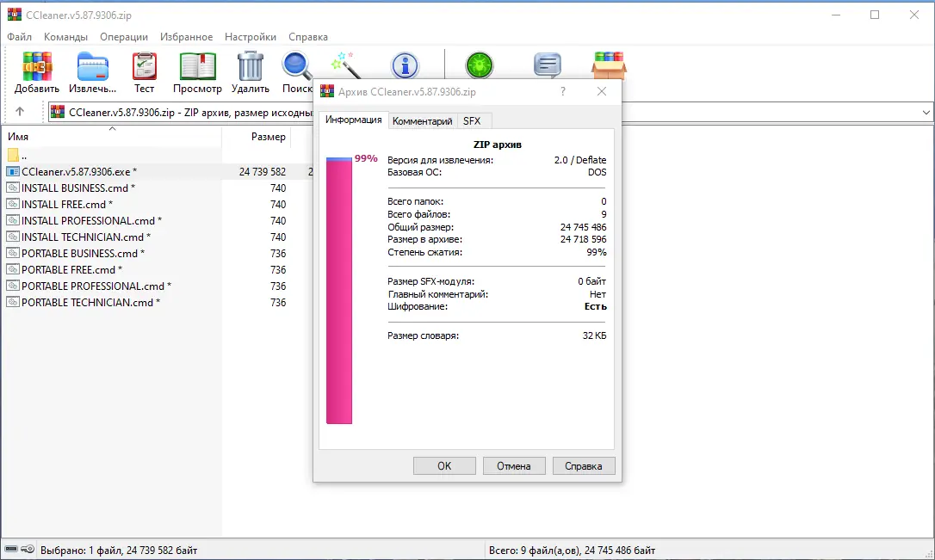Screen dimensions: 935x560
Task: Maximize the WinRAR main window
Action: 875,15
